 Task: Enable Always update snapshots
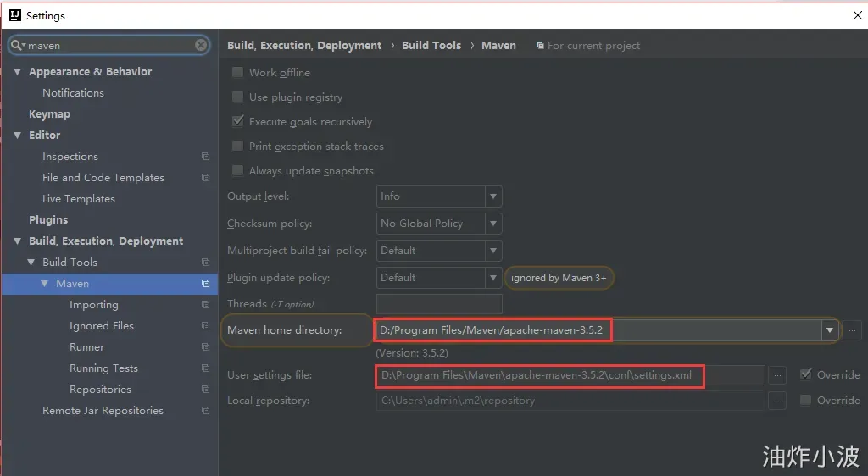click(x=237, y=171)
